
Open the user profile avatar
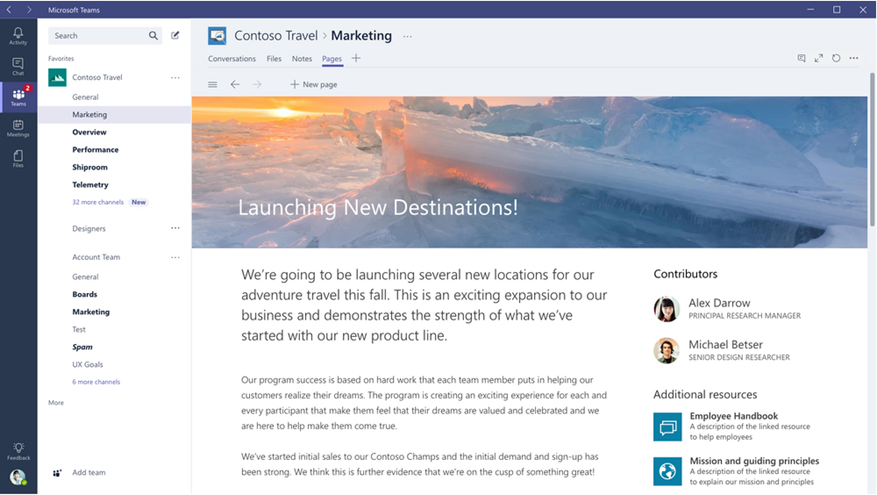tap(18, 477)
